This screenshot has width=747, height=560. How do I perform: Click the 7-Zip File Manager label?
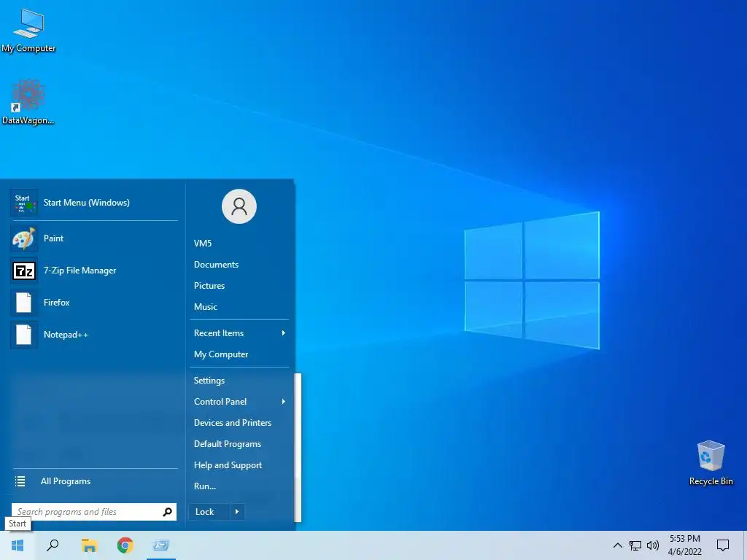click(x=80, y=271)
